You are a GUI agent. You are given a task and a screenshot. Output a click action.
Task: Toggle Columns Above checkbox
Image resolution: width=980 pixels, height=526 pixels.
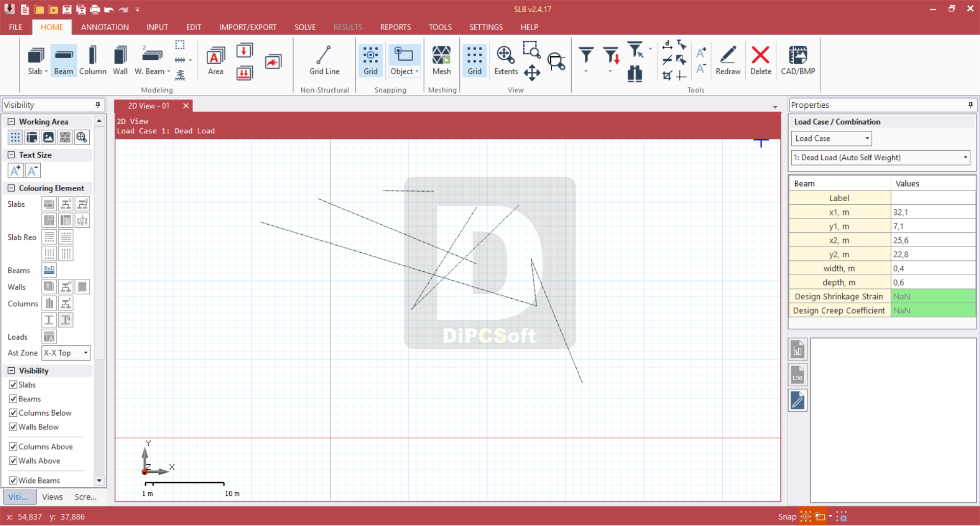(x=13, y=447)
